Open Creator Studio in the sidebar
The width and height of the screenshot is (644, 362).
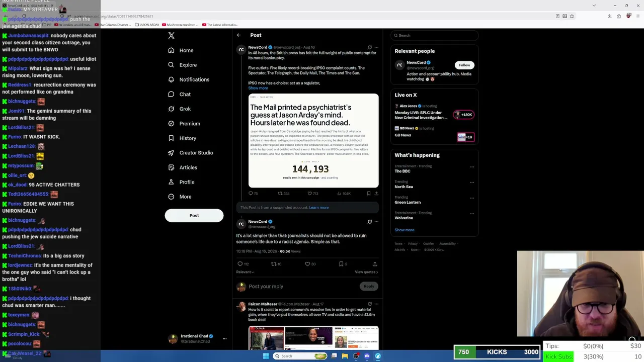coord(191,153)
